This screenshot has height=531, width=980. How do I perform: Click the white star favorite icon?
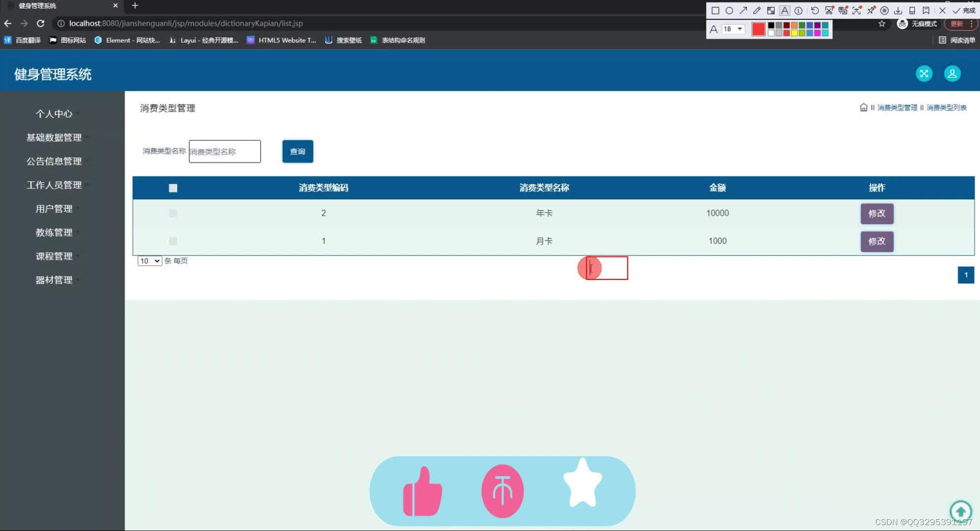coord(583,483)
